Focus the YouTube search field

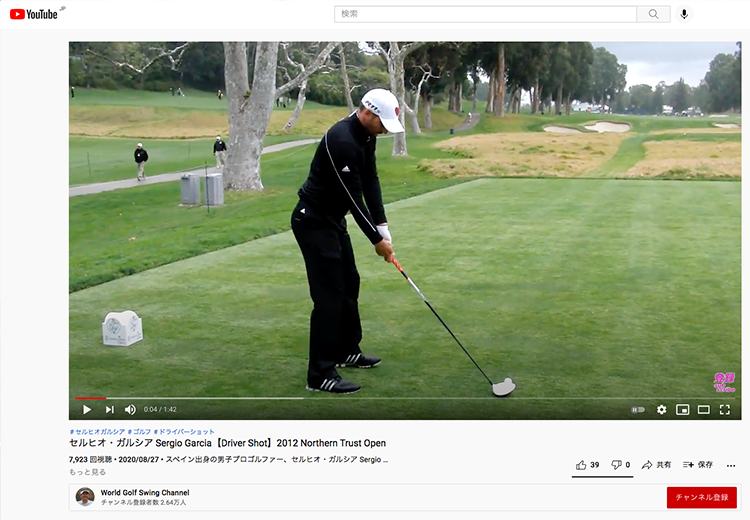(485, 14)
